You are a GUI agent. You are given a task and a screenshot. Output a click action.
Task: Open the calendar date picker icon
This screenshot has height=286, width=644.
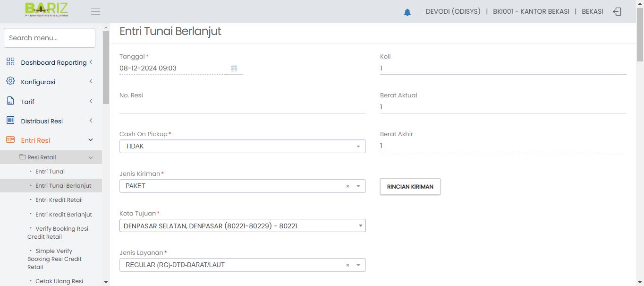234,68
